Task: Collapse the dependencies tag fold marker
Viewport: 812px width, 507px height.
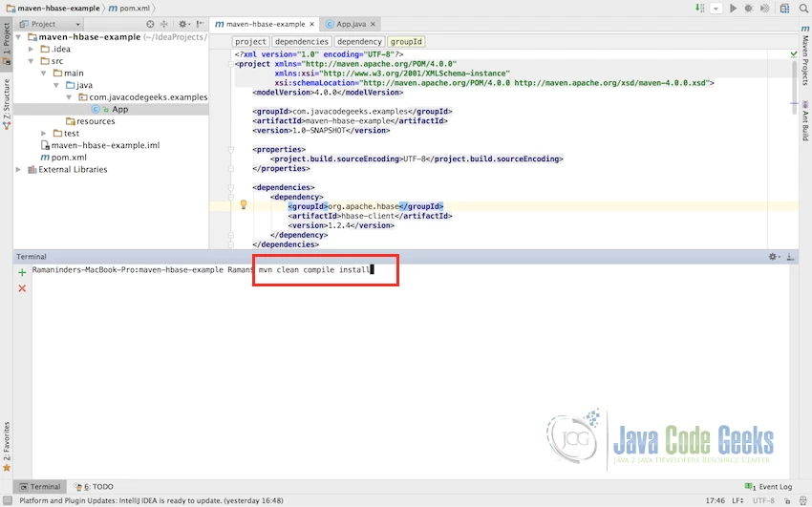Action: [231, 187]
